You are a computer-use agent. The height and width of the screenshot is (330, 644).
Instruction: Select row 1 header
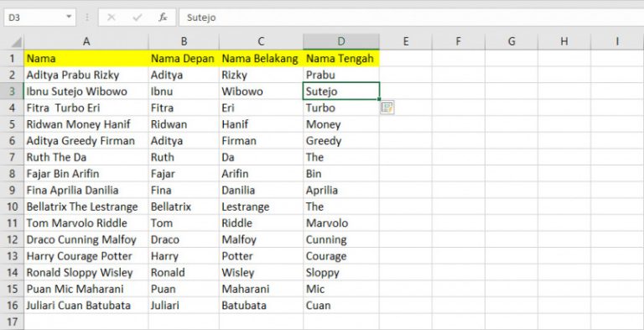pos(12,59)
